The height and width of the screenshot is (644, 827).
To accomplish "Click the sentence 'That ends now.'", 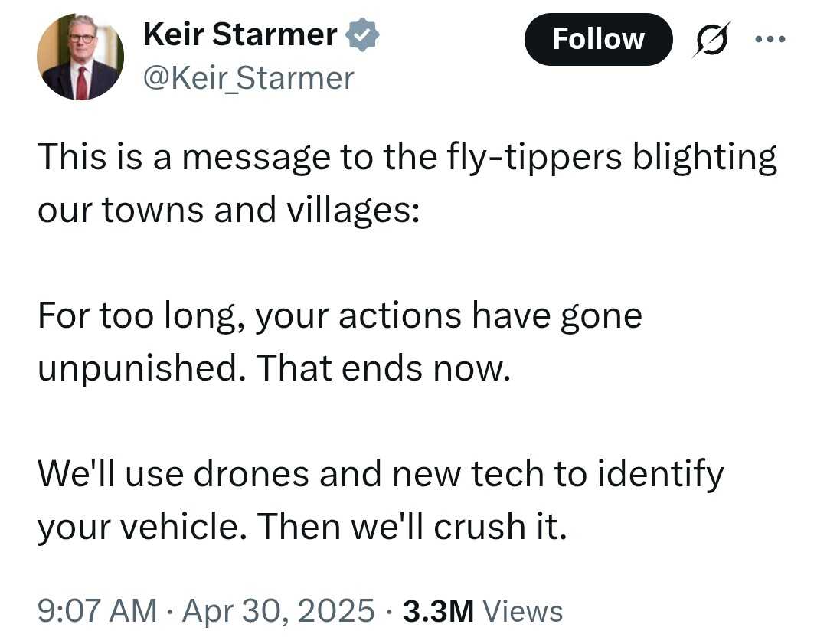I will click(x=384, y=368).
